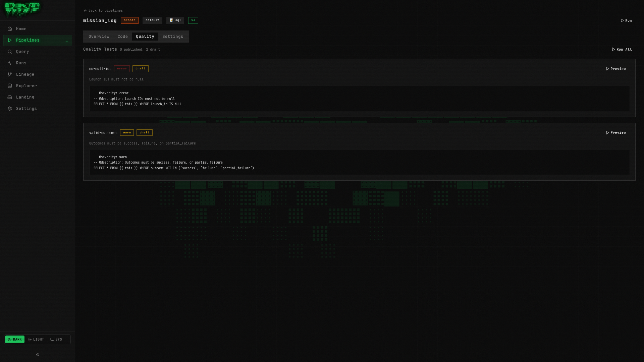Select the DARK theme option
Screen dimensions: 644x362
[x=15, y=339]
